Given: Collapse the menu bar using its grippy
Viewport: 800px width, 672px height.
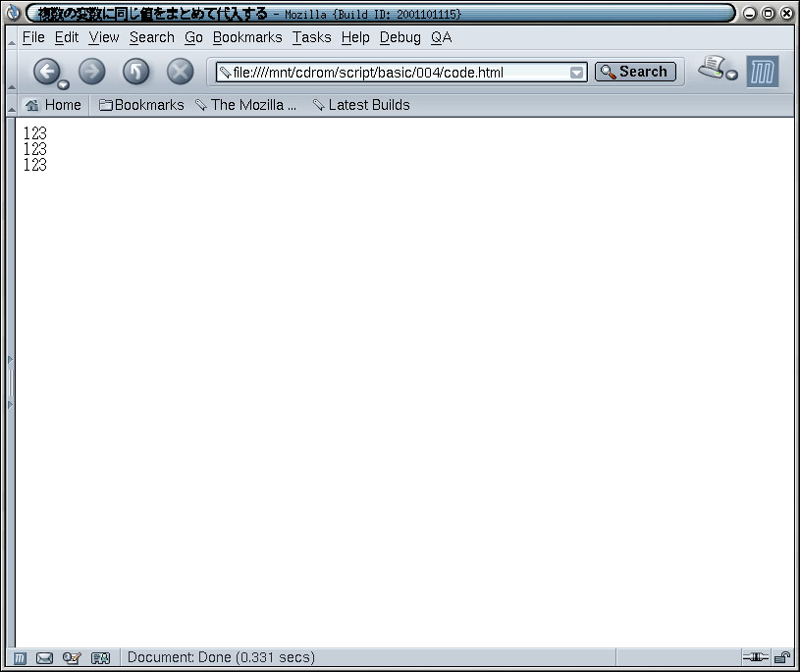Looking at the screenshot, I should [x=11, y=38].
